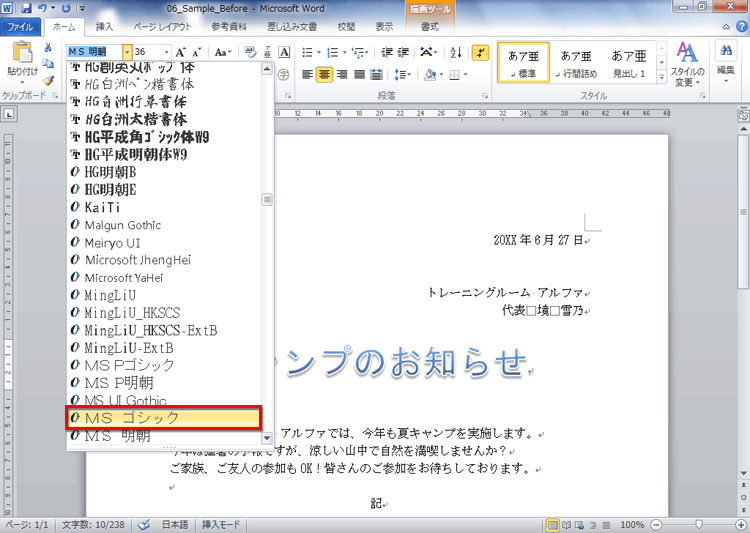Click font name input field MS 明朝
Screen dimensions: 750x533
95,52
